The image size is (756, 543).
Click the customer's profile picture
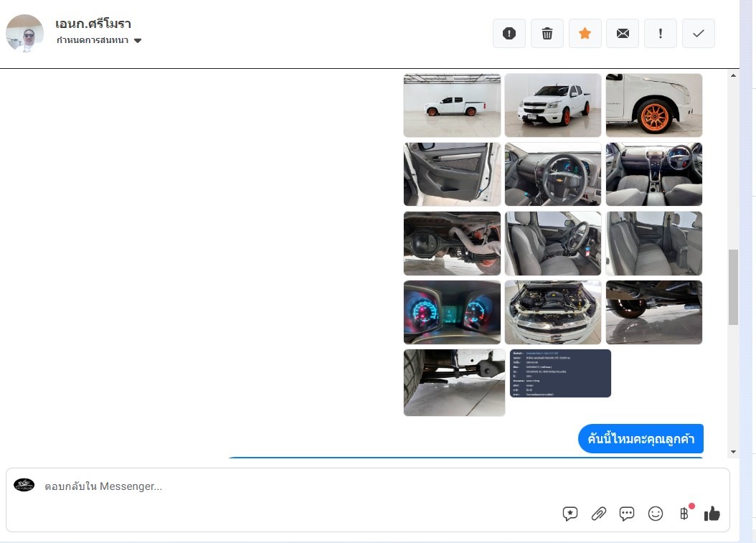pos(25,33)
